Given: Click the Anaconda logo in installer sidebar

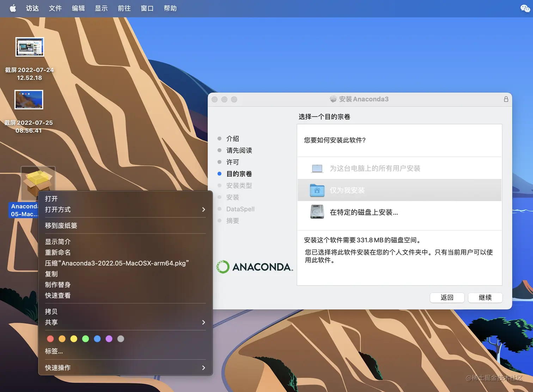Looking at the screenshot, I should point(255,267).
